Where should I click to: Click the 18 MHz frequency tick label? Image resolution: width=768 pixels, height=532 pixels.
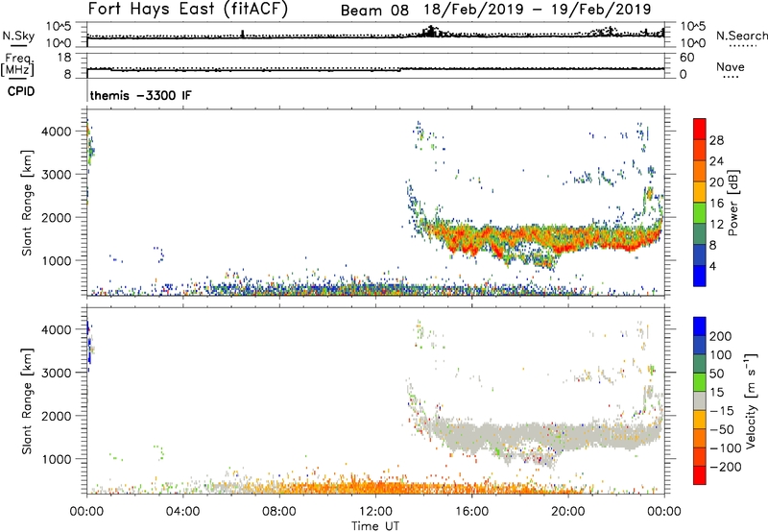[64, 58]
